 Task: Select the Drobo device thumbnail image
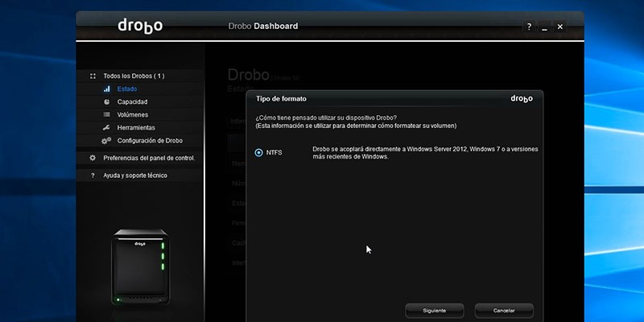click(140, 267)
